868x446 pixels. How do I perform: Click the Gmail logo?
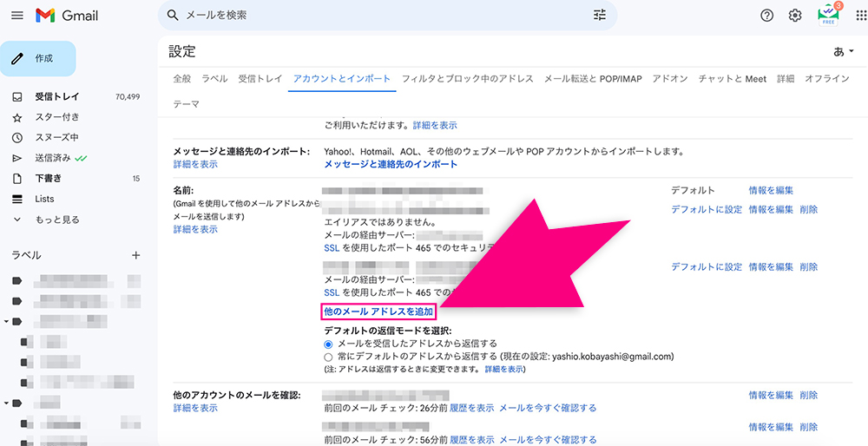(x=67, y=16)
